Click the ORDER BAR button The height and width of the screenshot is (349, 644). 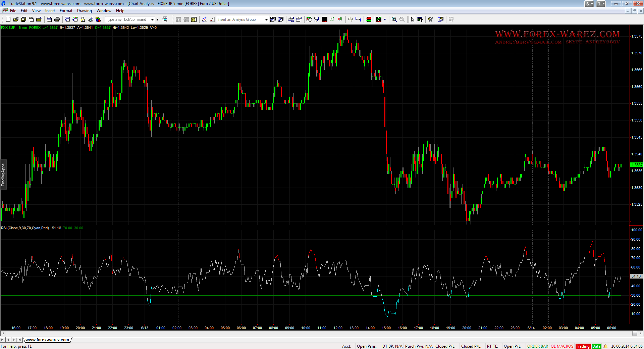[x=537, y=346]
